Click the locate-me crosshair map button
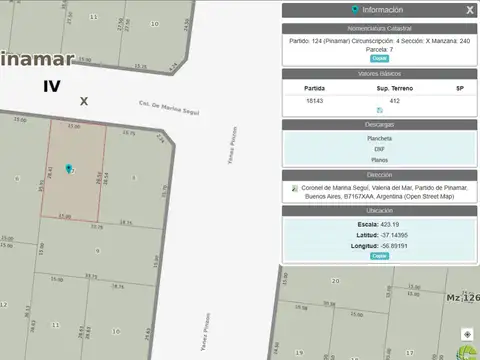The width and height of the screenshot is (480, 360). (x=467, y=334)
